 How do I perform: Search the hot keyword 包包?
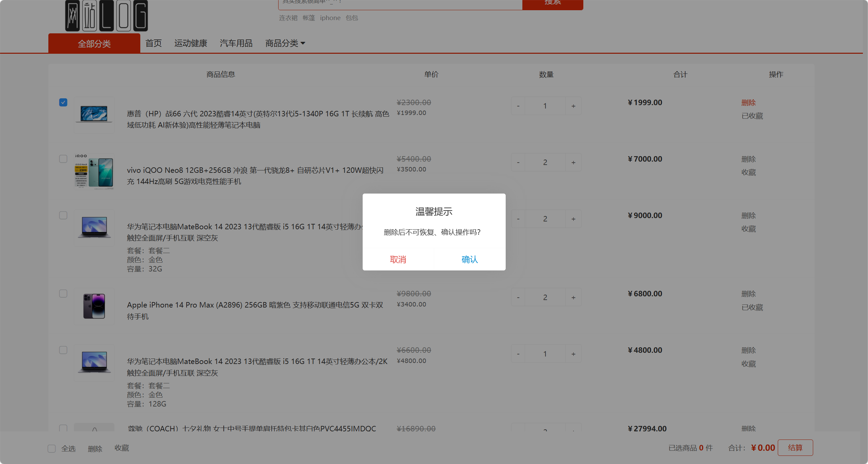352,18
